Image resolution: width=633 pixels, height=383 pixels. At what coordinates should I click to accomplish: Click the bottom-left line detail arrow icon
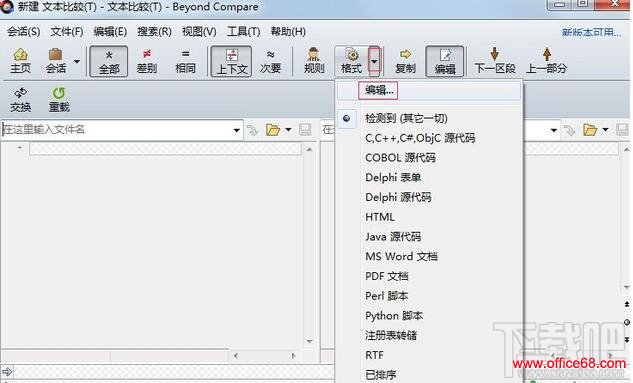point(7,371)
